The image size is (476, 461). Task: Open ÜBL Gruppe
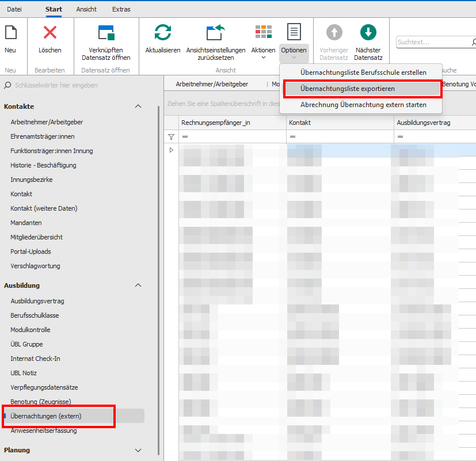[26, 344]
